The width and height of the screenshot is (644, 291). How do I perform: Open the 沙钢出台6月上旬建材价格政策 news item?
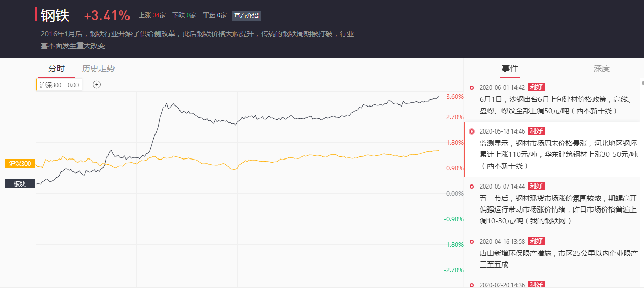point(556,104)
